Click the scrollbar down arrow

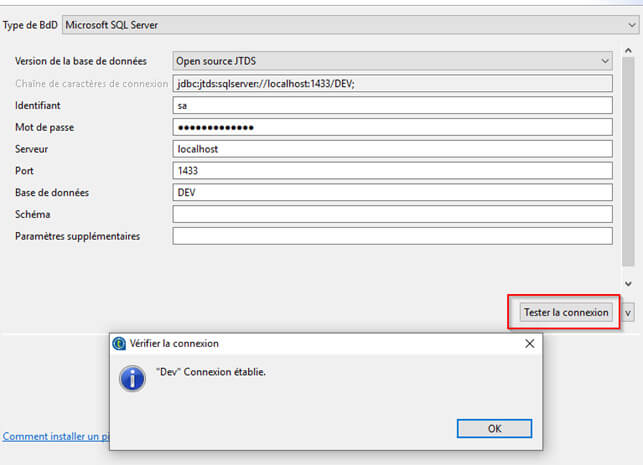pos(628,283)
